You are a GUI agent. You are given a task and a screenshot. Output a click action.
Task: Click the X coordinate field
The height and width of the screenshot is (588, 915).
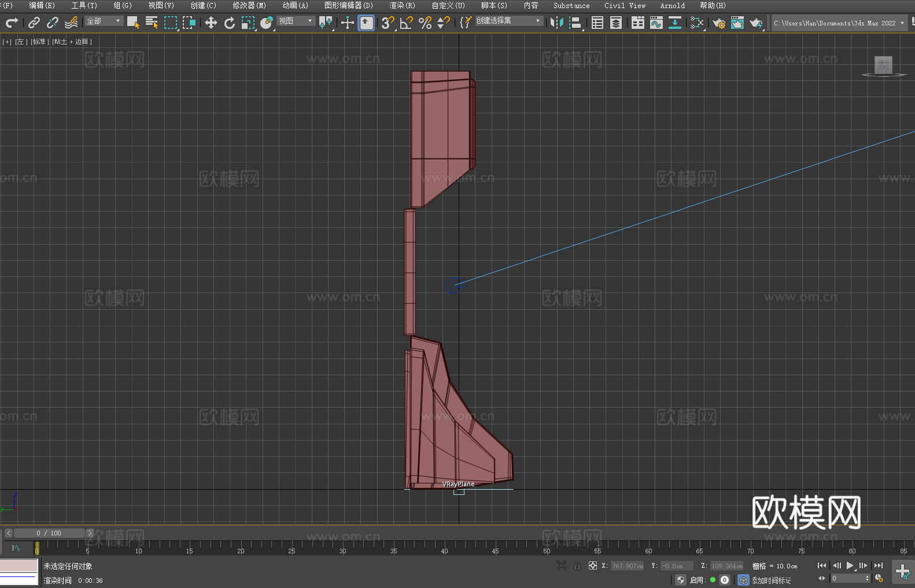click(628, 566)
